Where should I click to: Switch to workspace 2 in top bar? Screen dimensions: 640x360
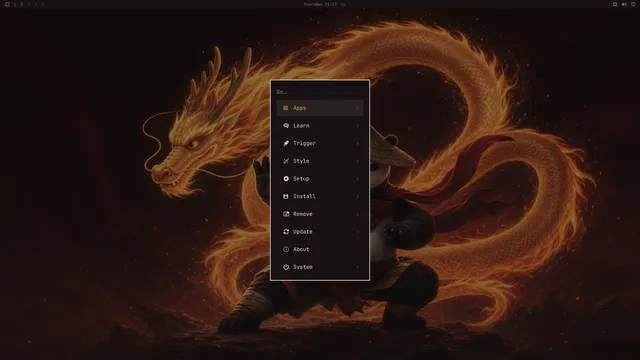[x=22, y=4]
